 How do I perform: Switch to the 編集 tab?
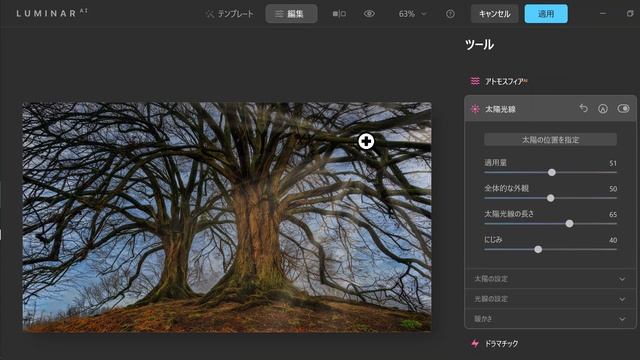point(291,14)
